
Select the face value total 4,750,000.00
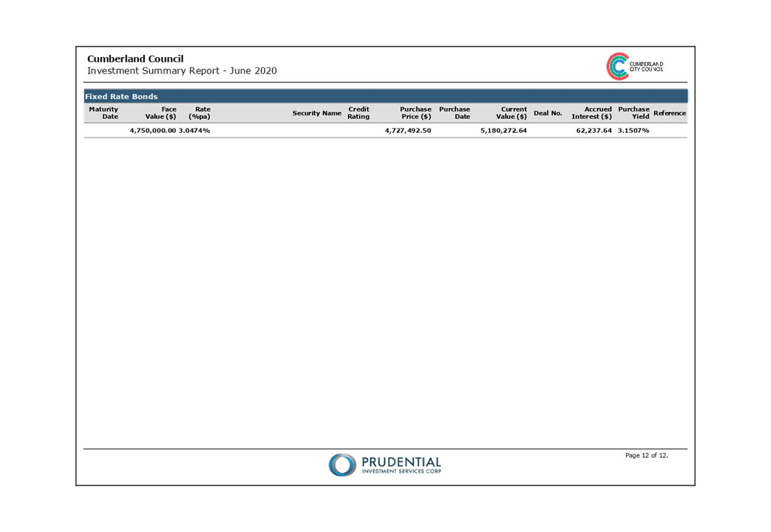pyautogui.click(x=153, y=131)
